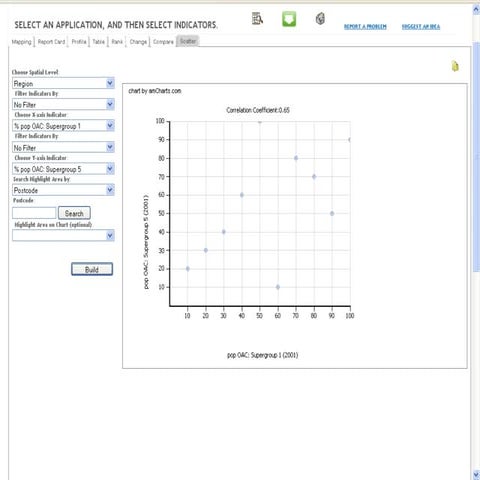This screenshot has width=480, height=480.
Task: Click the Build button
Action: (x=92, y=269)
